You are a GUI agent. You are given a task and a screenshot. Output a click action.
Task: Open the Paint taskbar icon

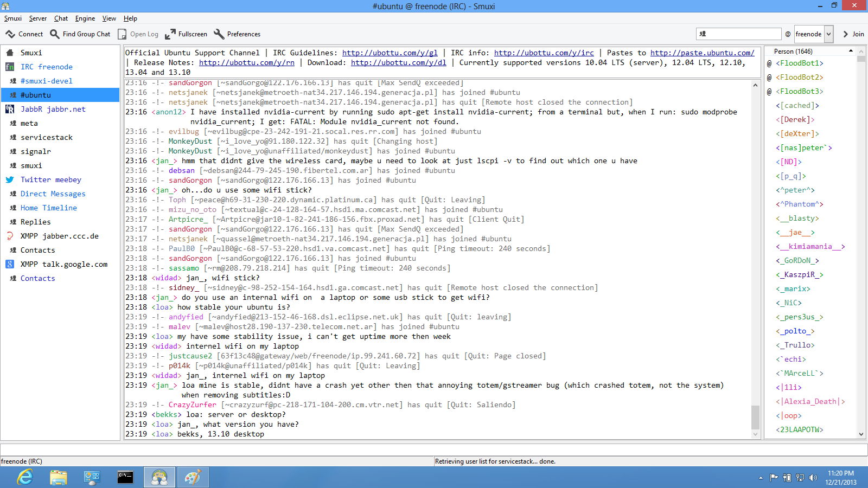193,477
